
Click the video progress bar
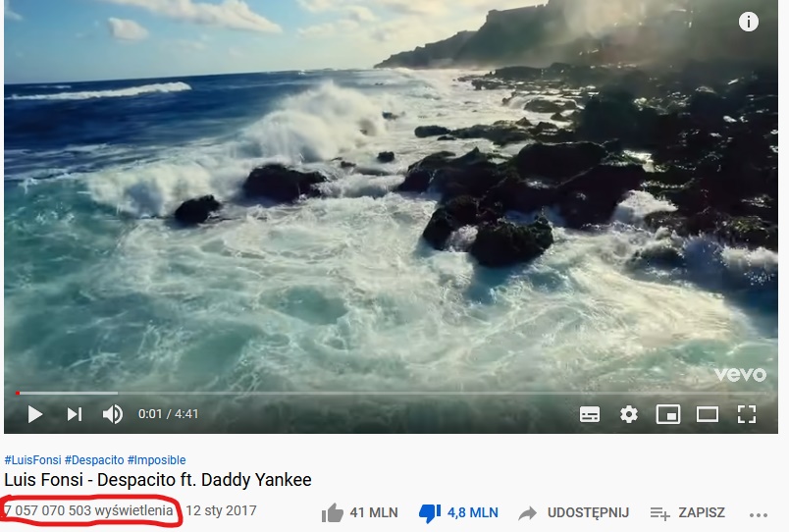tap(391, 393)
